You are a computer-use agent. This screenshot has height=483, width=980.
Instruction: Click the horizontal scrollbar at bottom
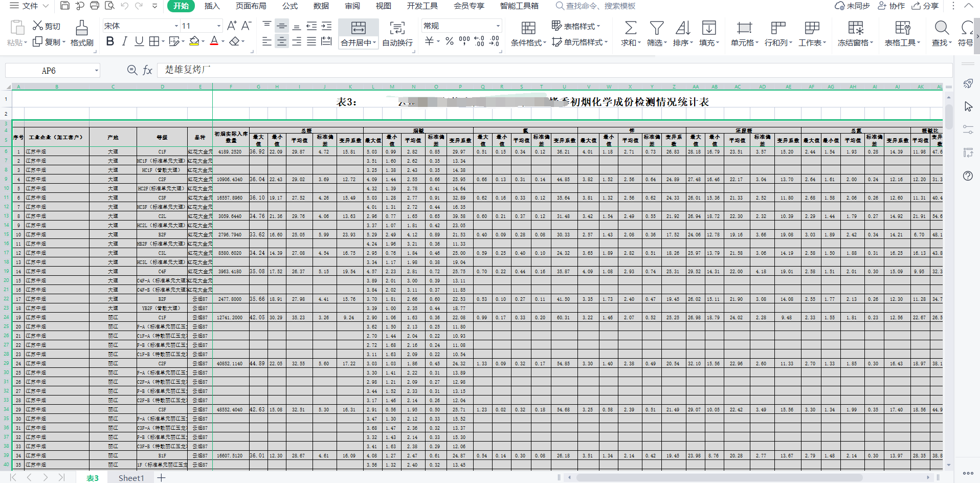pos(720,477)
